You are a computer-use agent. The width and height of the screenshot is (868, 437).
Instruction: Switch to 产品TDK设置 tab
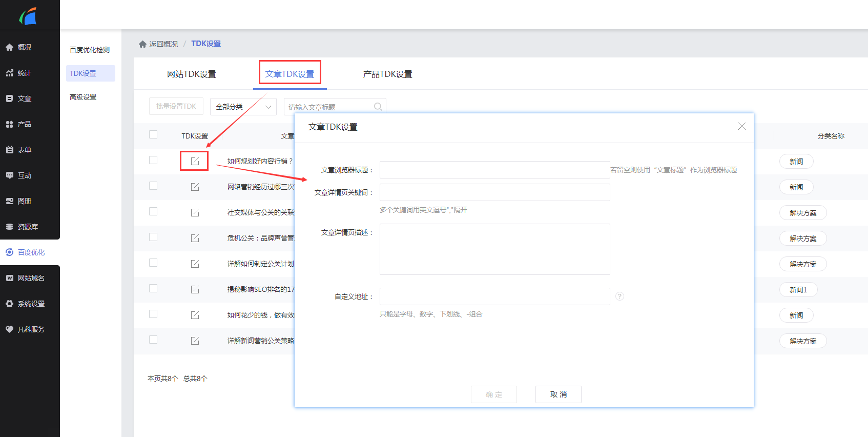tap(388, 74)
